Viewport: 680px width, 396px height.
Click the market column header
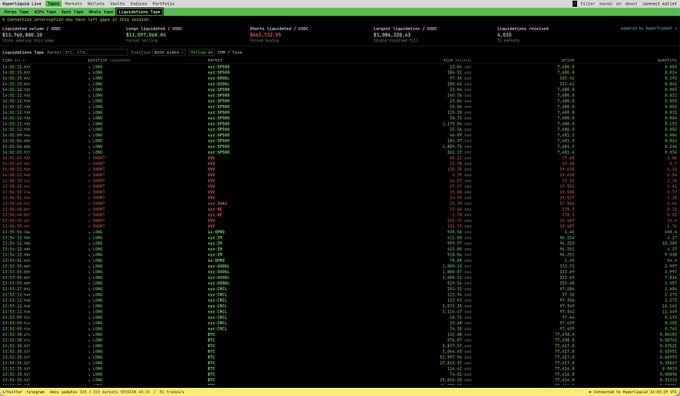point(215,60)
